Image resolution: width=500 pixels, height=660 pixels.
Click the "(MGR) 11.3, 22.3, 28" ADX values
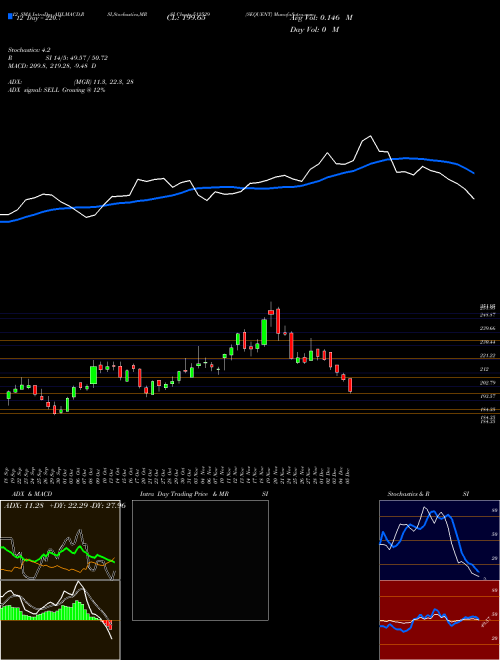(104, 82)
